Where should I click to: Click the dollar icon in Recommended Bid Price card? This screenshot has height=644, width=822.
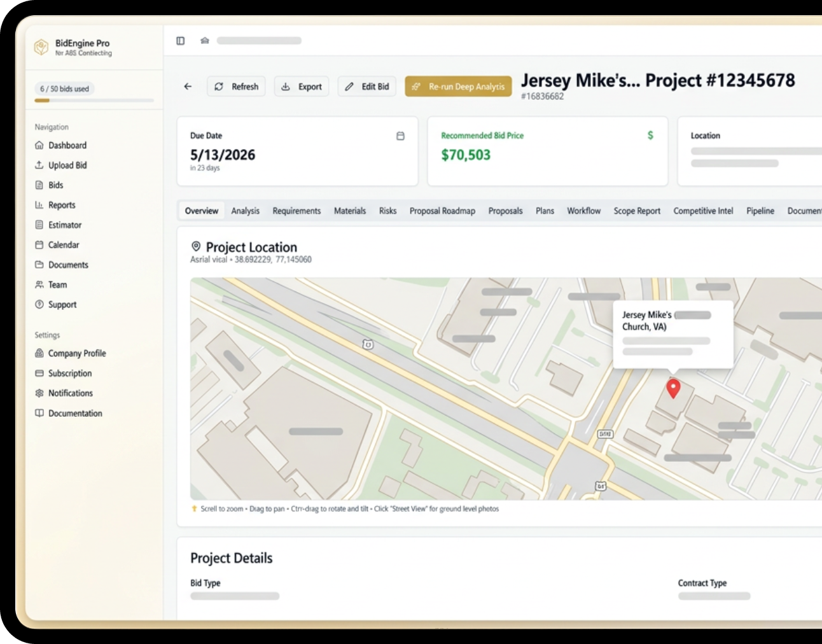(x=650, y=135)
